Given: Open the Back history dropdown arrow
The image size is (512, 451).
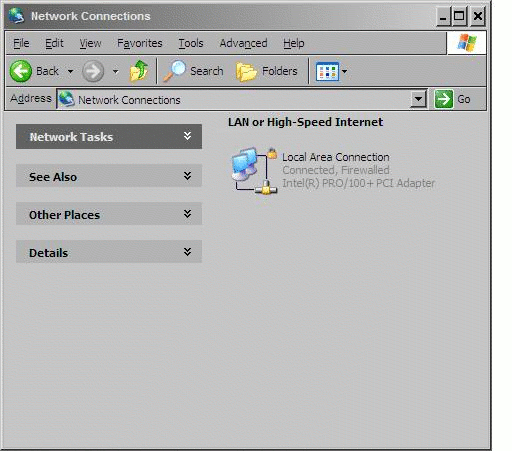Looking at the screenshot, I should [x=70, y=71].
